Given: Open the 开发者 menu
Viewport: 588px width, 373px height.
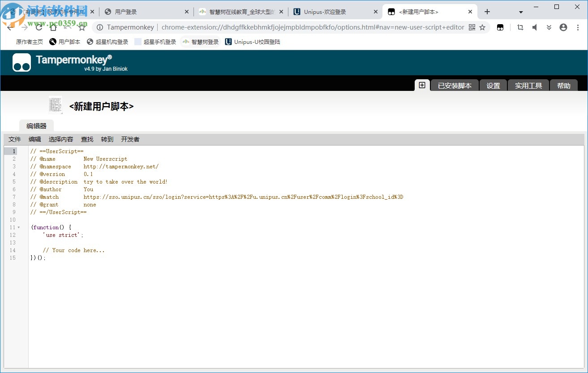Looking at the screenshot, I should point(130,139).
